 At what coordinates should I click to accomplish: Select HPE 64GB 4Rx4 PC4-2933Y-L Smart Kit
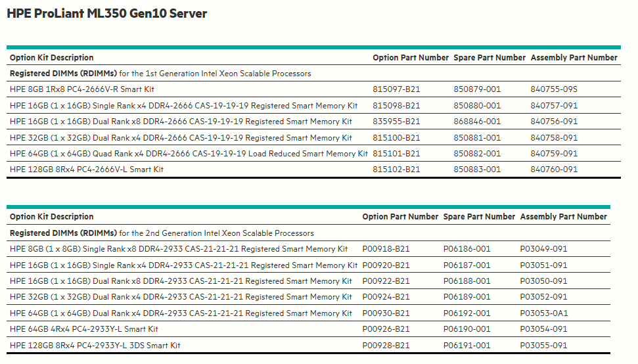coord(84,329)
